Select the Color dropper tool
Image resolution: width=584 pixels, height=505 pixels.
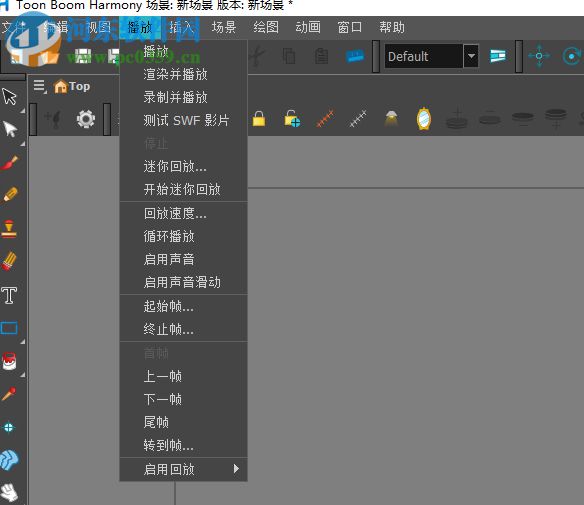[x=9, y=394]
